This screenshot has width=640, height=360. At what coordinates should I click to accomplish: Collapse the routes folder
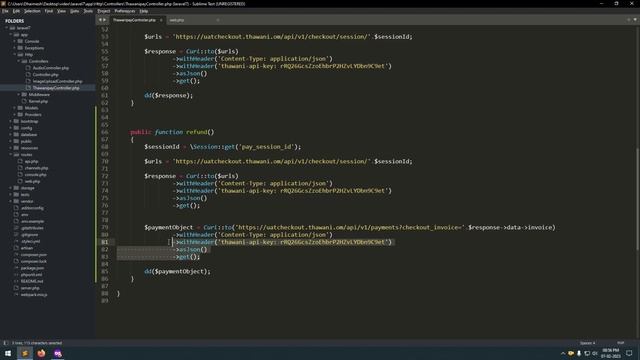coord(11,155)
